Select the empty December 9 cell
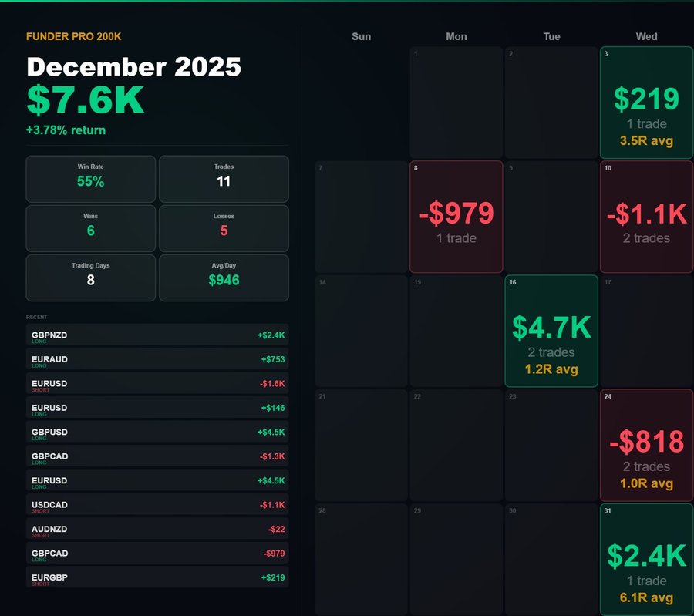The image size is (694, 616). 551,217
